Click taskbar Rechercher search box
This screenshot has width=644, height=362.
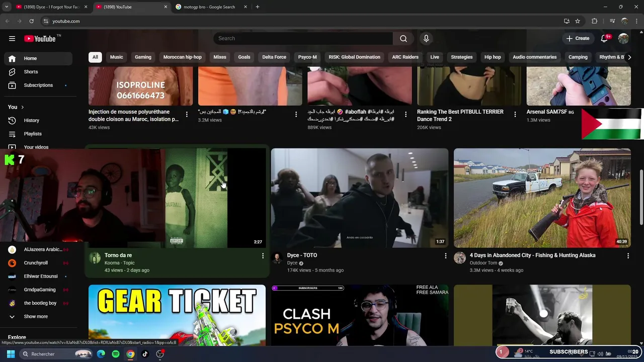pos(56,354)
